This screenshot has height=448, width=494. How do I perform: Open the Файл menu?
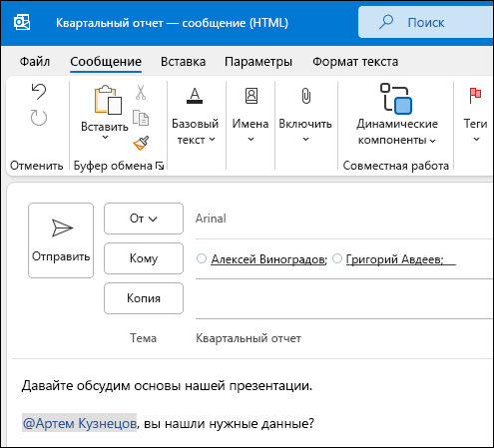(35, 62)
